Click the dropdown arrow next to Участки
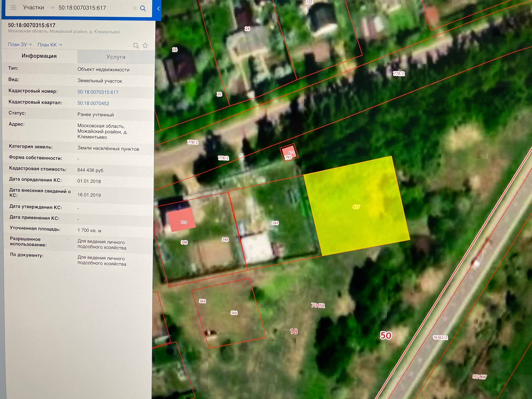Screen dimensions: 532x399 pos(52,8)
